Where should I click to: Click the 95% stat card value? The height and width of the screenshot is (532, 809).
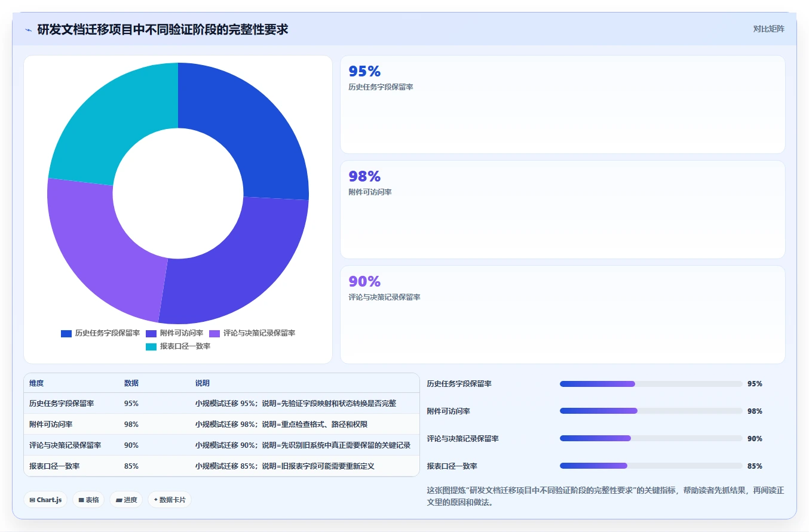point(364,72)
